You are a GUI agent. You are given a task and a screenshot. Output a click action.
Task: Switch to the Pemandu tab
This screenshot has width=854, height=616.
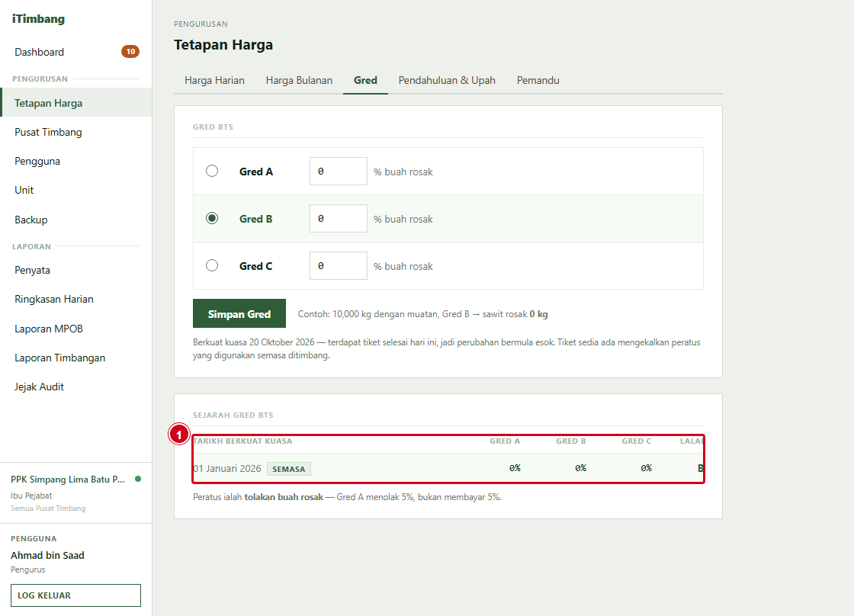point(538,80)
